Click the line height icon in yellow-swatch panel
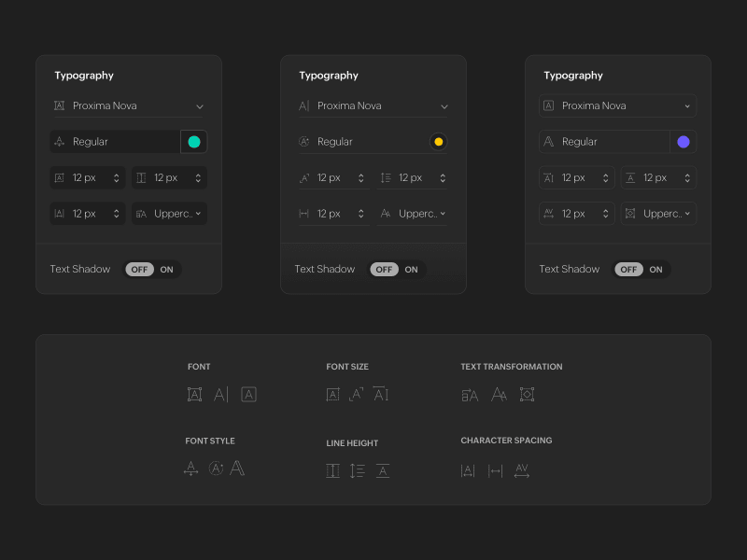Image resolution: width=747 pixels, height=560 pixels. [386, 177]
